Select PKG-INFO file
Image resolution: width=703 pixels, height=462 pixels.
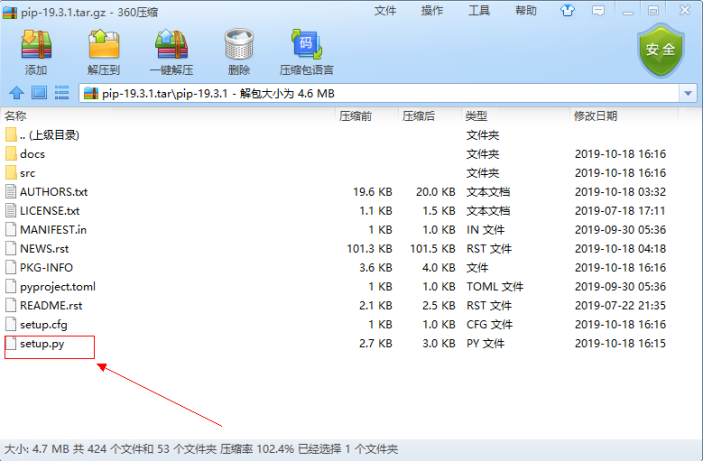point(341,267)
